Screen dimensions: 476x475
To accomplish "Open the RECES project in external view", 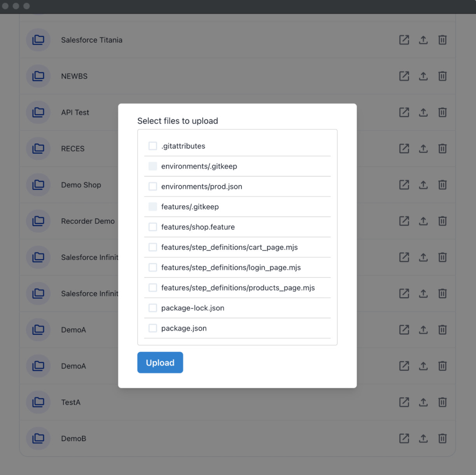I will (x=404, y=149).
